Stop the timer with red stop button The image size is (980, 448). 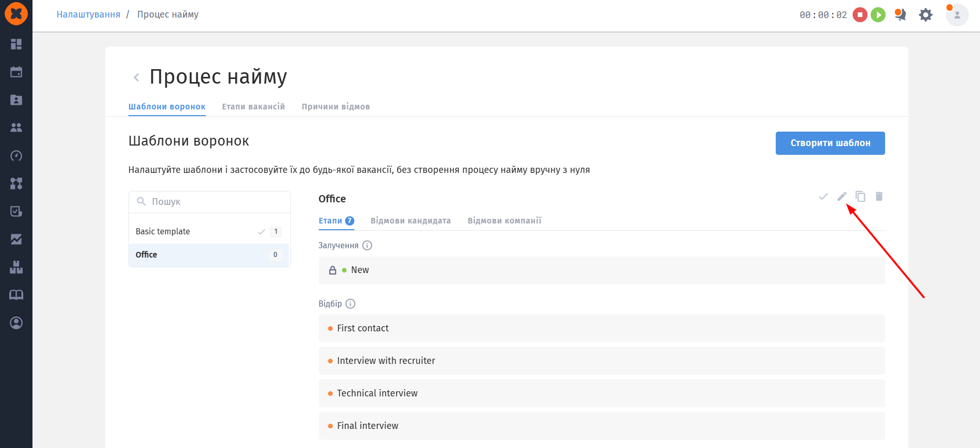click(x=860, y=14)
